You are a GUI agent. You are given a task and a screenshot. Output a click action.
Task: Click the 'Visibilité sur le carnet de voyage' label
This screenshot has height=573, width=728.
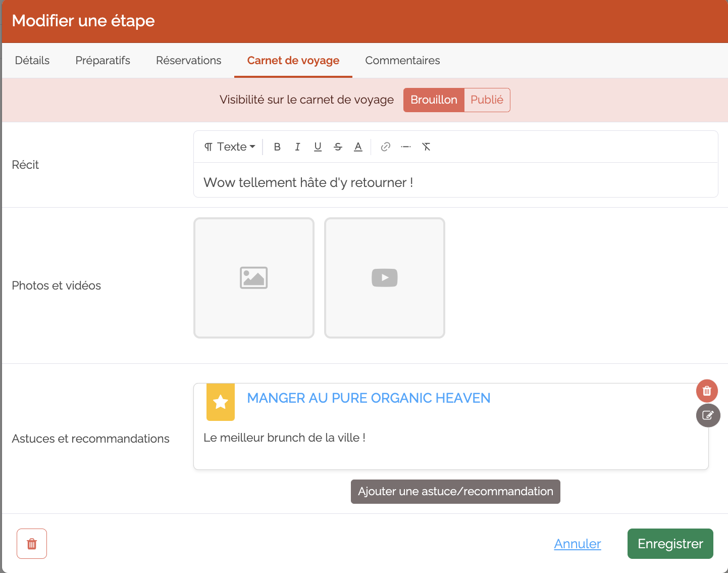(x=306, y=100)
